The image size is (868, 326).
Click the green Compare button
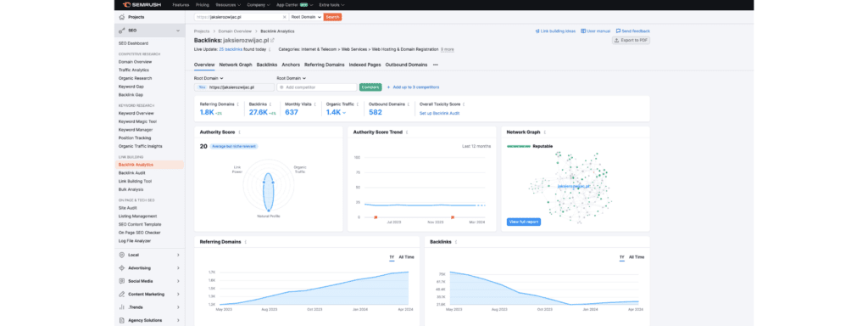point(370,87)
